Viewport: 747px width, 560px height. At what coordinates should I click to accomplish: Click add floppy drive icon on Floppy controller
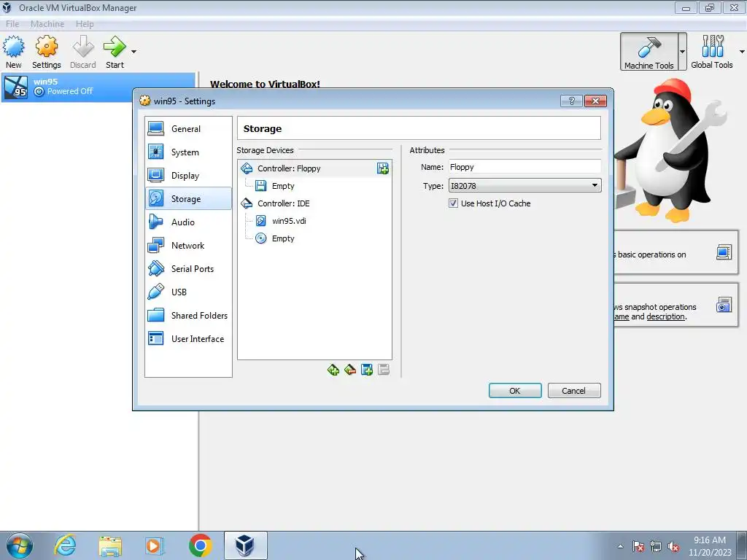pyautogui.click(x=382, y=168)
